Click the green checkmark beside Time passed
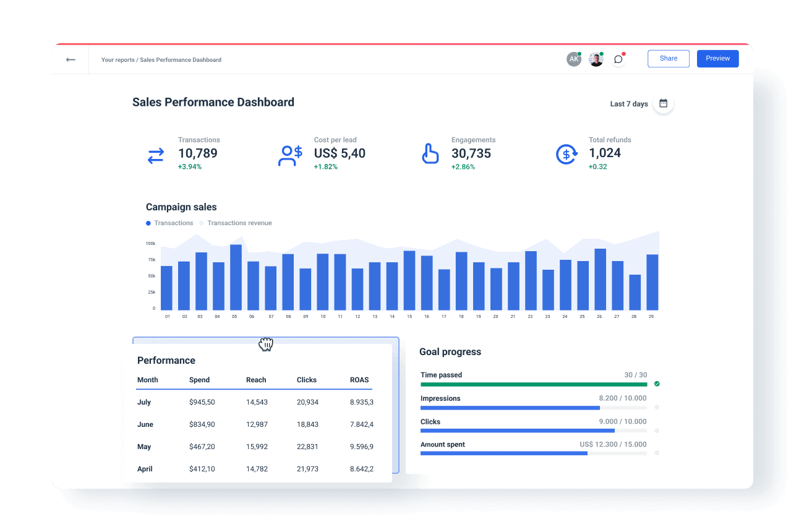Image resolution: width=804 pixels, height=532 pixels. pyautogui.click(x=656, y=384)
